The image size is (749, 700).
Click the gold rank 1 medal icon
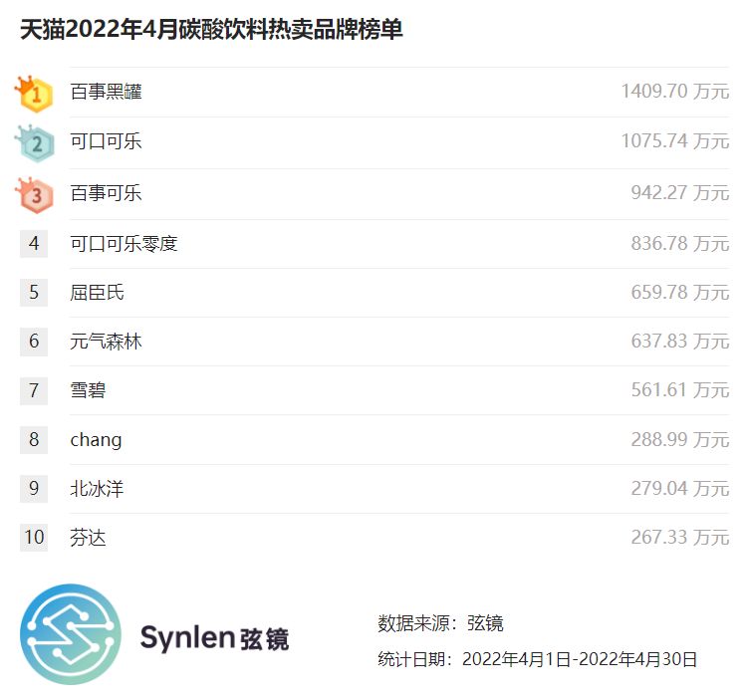coord(34,94)
